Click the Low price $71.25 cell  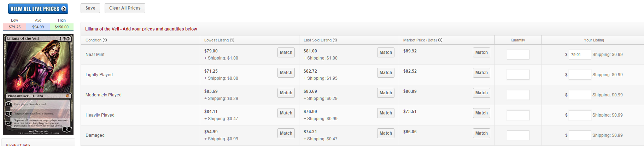[x=14, y=27]
